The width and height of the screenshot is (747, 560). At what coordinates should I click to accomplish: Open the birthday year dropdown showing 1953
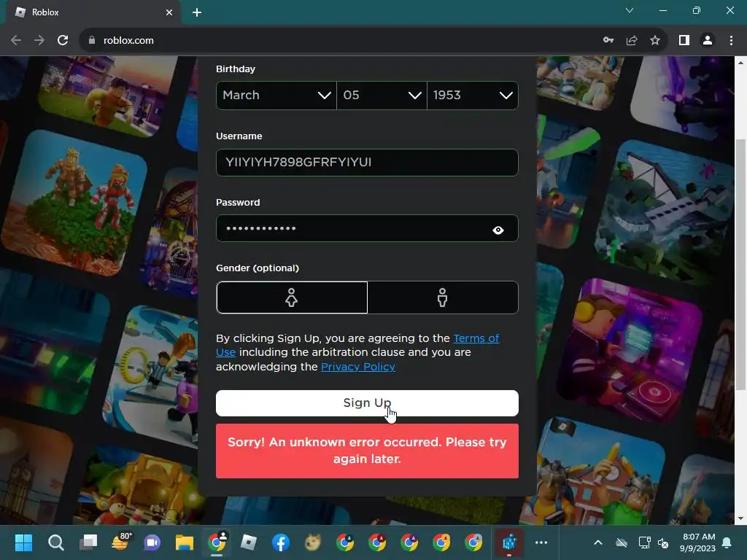click(473, 96)
